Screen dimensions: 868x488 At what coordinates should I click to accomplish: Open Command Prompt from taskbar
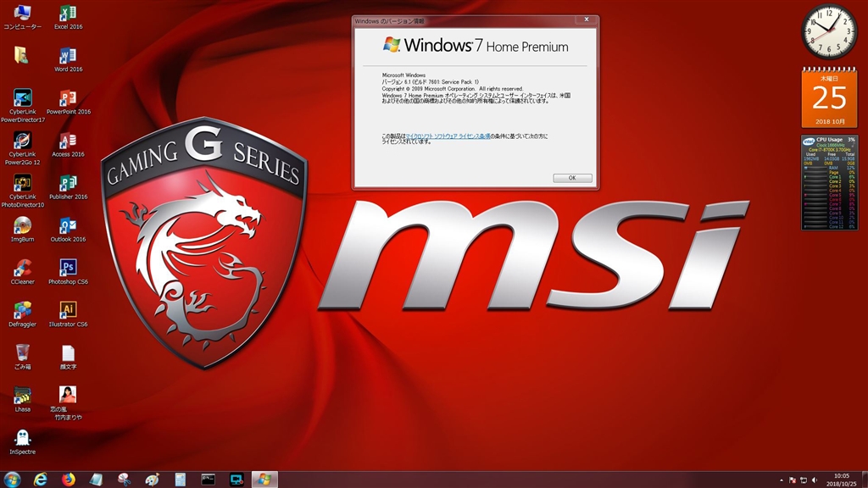coord(209,480)
